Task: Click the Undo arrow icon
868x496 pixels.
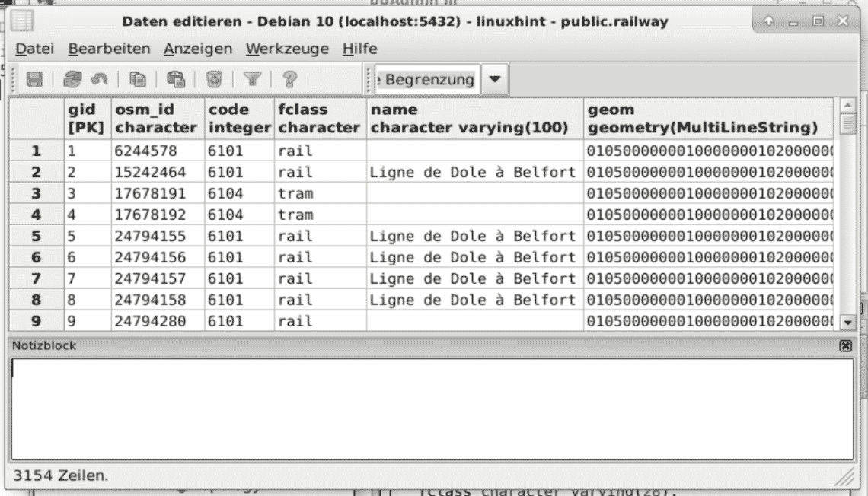Action: coord(100,80)
